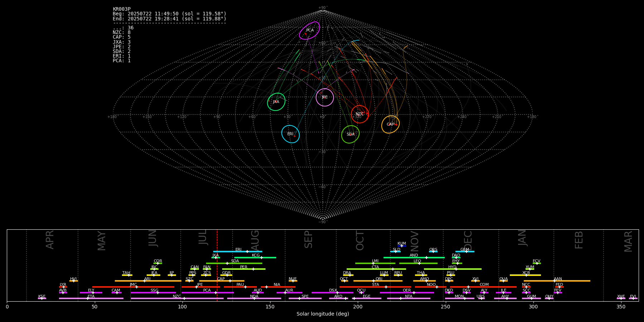
Task: Select the cyan ERI radiant circle
Action: coord(291,134)
